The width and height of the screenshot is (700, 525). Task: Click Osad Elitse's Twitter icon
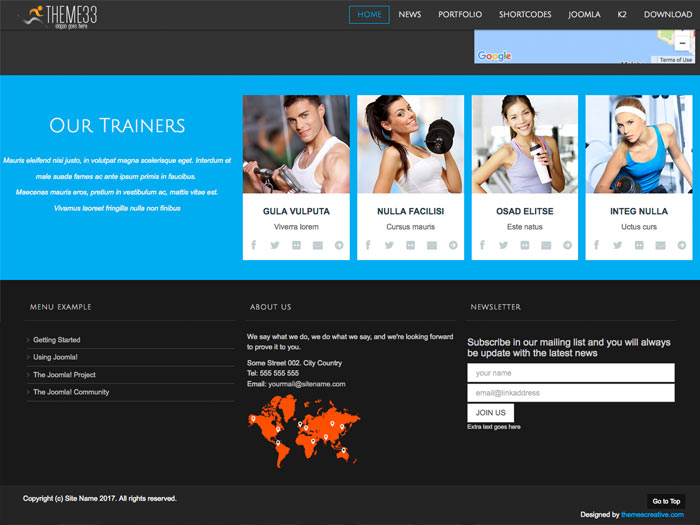pos(503,245)
